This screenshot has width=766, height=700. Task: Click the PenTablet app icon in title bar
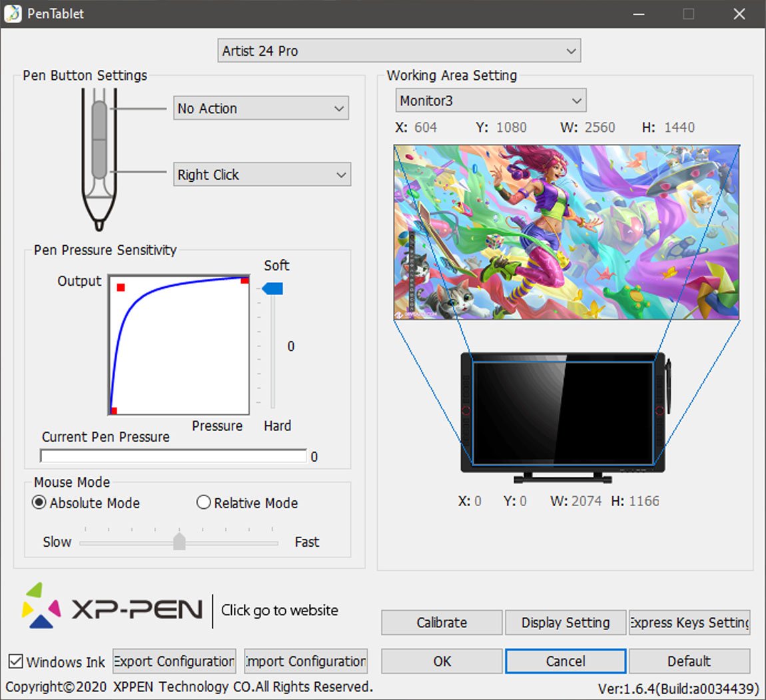click(13, 13)
